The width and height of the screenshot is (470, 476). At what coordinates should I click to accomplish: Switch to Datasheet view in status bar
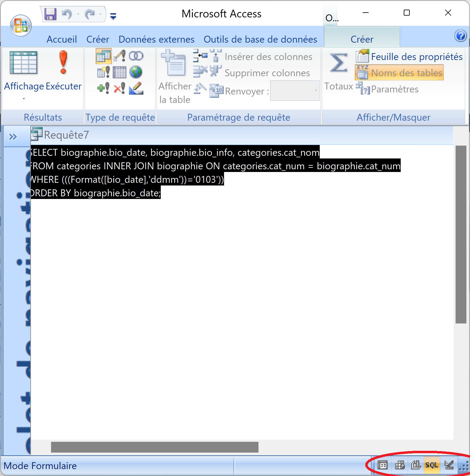pyautogui.click(x=382, y=465)
